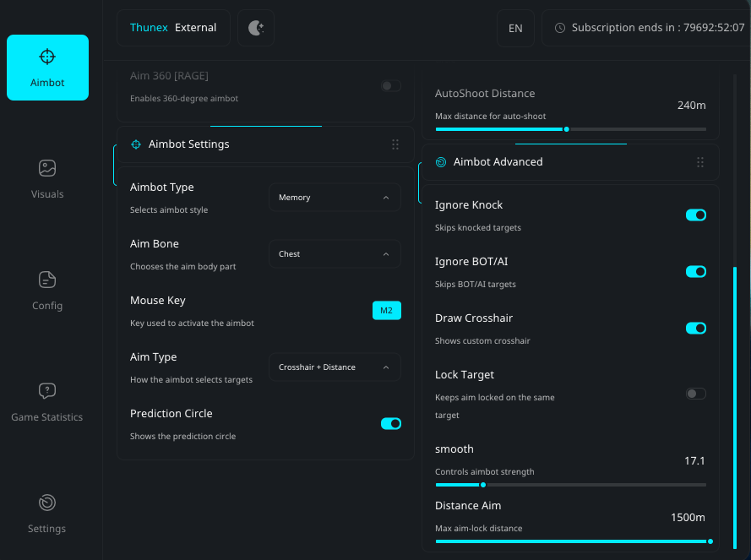The image size is (751, 560).
Task: Switch to the Visuals tab label
Action: pyautogui.click(x=47, y=194)
